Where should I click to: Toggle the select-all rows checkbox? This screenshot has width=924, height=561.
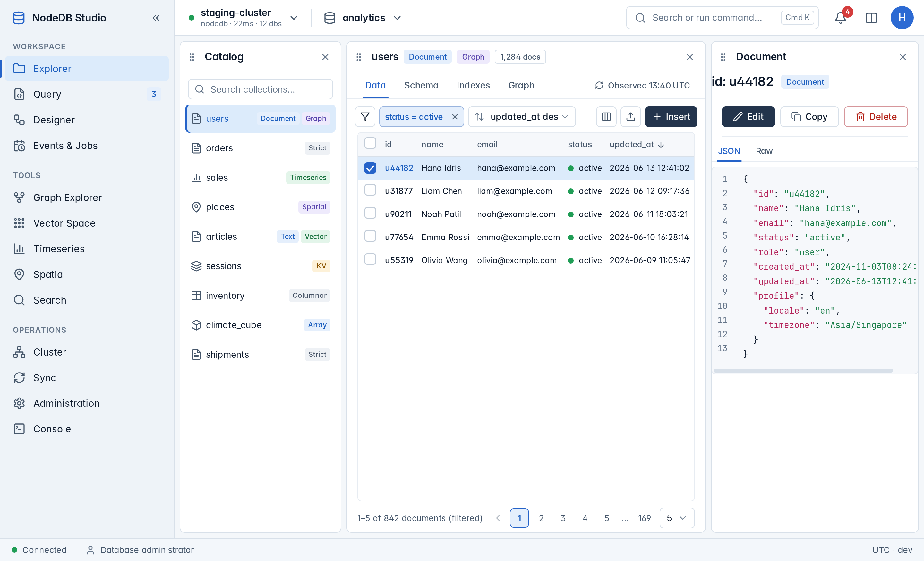point(370,143)
